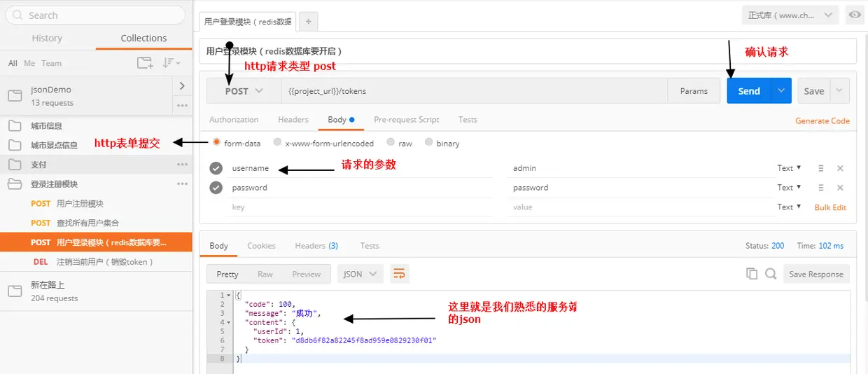Select the x-www-form-urlencoded body type

coord(278,143)
